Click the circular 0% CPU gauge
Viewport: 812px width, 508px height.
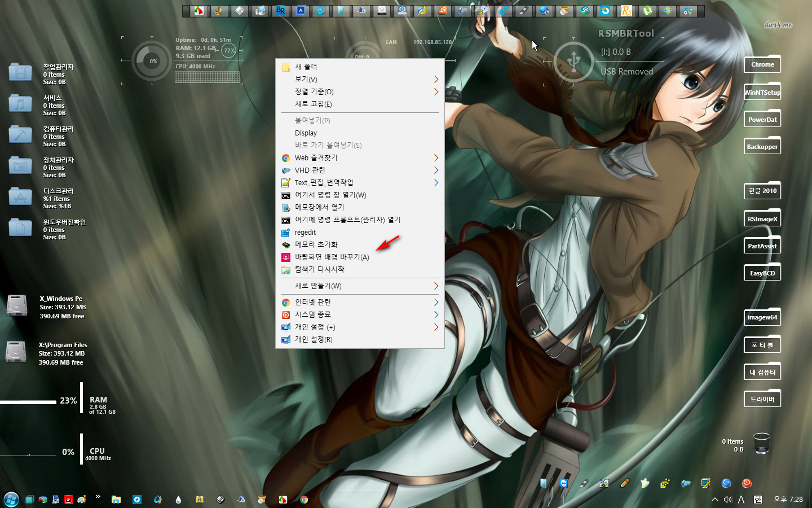click(153, 61)
